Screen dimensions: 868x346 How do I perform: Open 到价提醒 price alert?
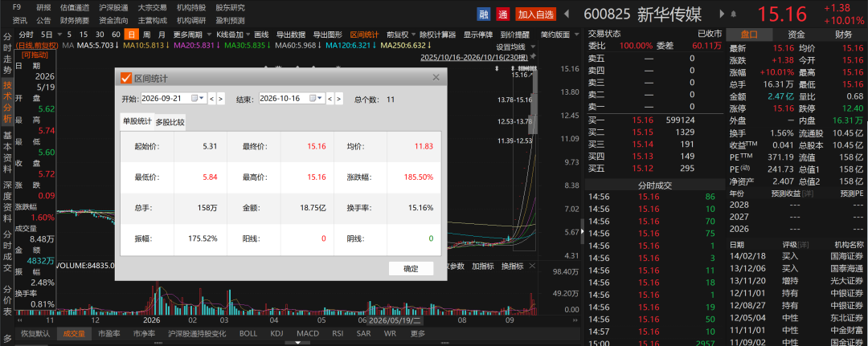515,35
